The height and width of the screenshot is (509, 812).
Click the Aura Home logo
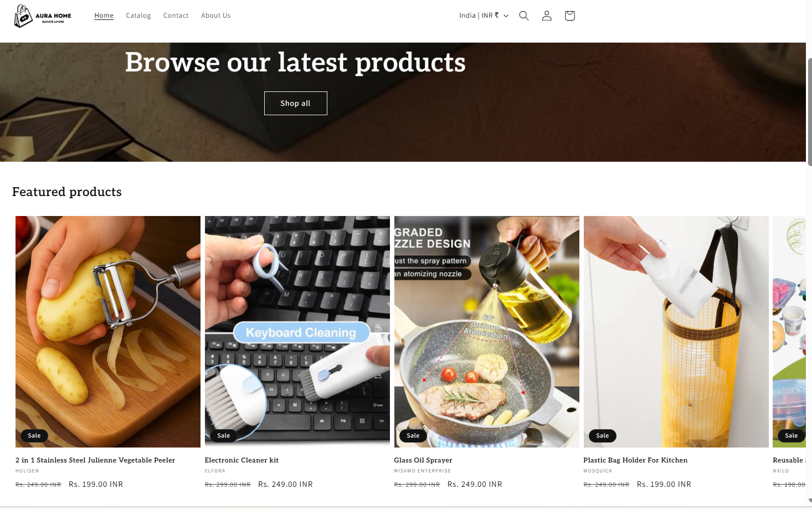pyautogui.click(x=43, y=16)
